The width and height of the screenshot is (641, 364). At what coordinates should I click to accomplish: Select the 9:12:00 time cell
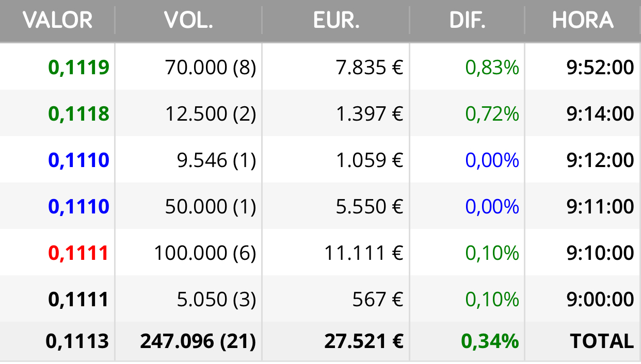pyautogui.click(x=600, y=160)
